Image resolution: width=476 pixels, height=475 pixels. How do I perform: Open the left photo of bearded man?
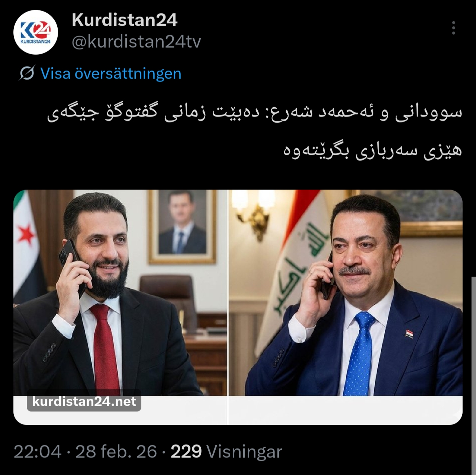[x=120, y=293]
